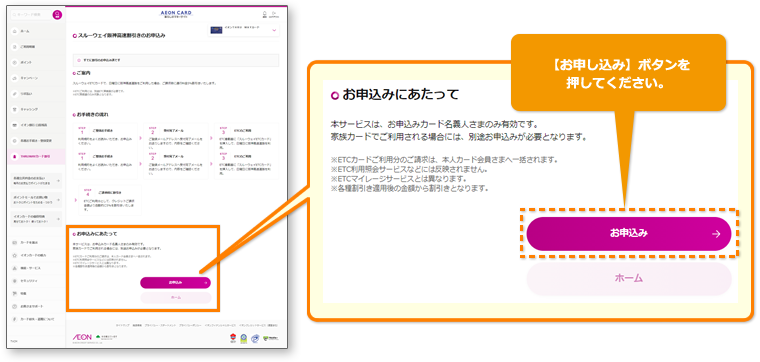Click the shield icon beside セキュリティ
This screenshot has height=362, width=760.
click(x=15, y=281)
